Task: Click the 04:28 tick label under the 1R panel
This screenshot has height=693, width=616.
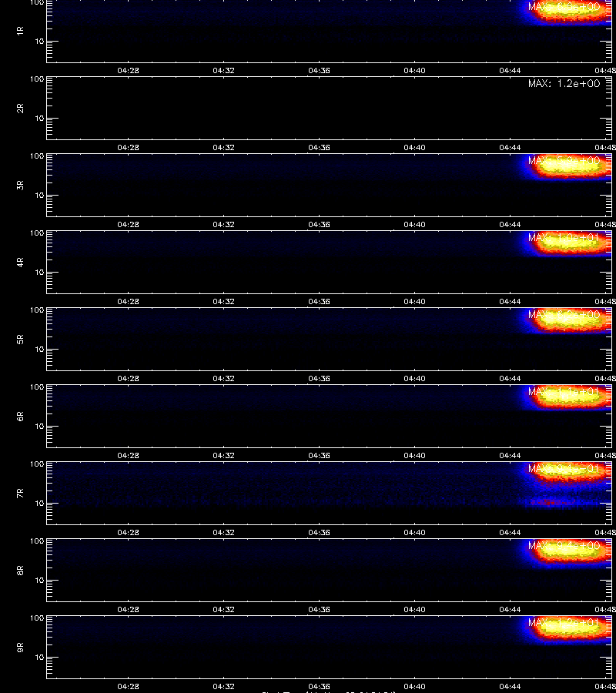Action: (x=128, y=71)
